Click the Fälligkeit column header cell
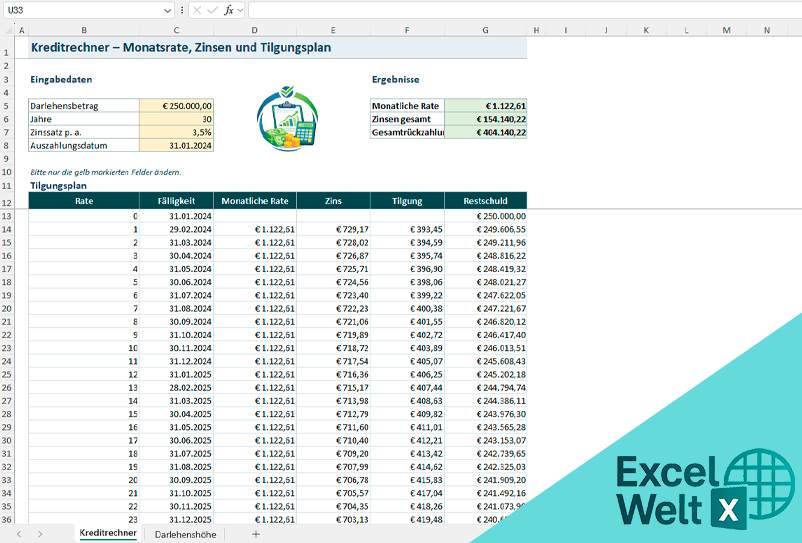The width and height of the screenshot is (802, 543). click(x=176, y=201)
